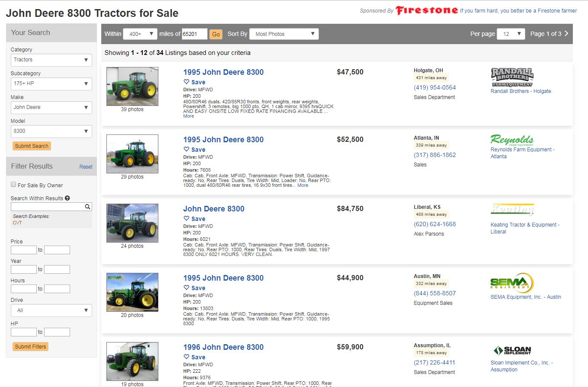The width and height of the screenshot is (588, 387).
Task: Click the minimum HP field
Action: click(x=24, y=332)
